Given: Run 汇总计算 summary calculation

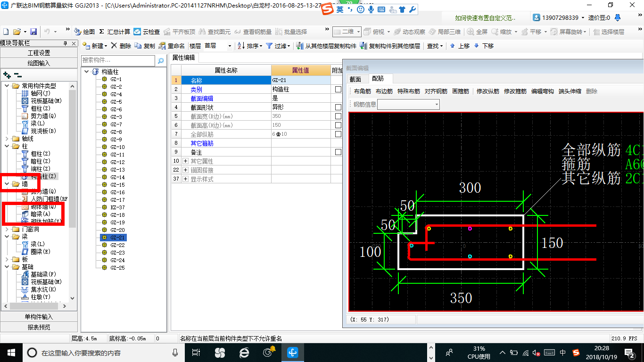Looking at the screenshot, I should pos(115,32).
